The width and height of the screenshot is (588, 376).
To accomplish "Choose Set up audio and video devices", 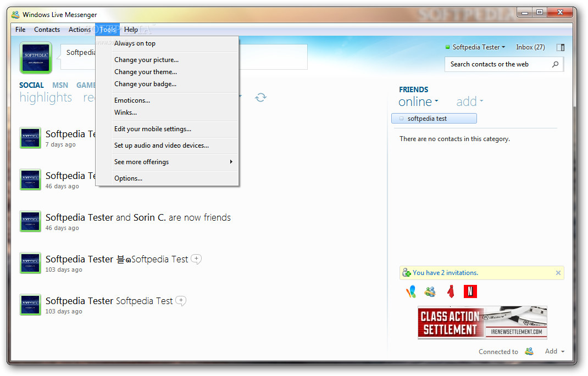I will [x=167, y=145].
